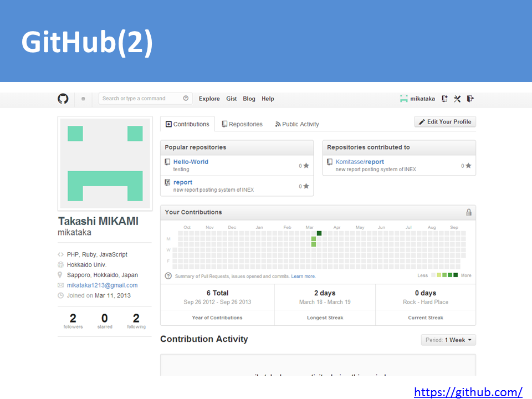
Task: Open the https://github.com/ link on slide
Action: 468,392
